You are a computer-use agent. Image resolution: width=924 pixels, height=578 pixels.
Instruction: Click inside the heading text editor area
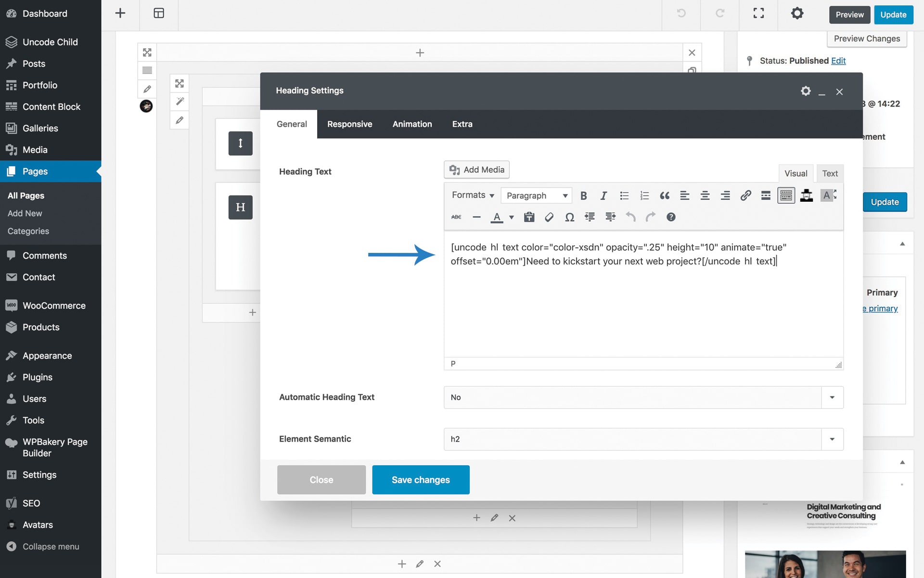643,308
